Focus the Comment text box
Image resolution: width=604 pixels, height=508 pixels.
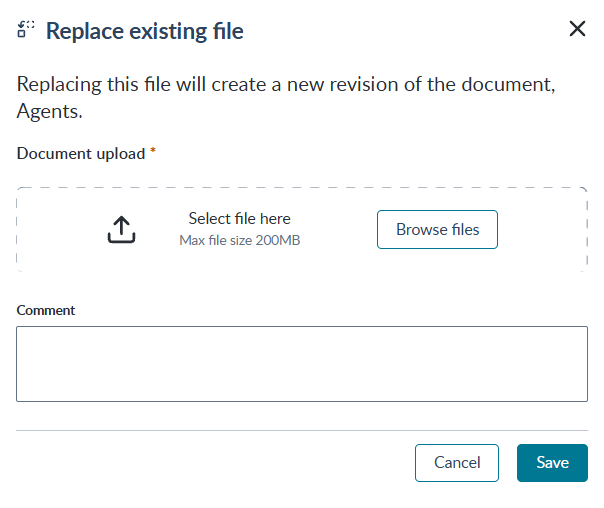click(x=302, y=364)
